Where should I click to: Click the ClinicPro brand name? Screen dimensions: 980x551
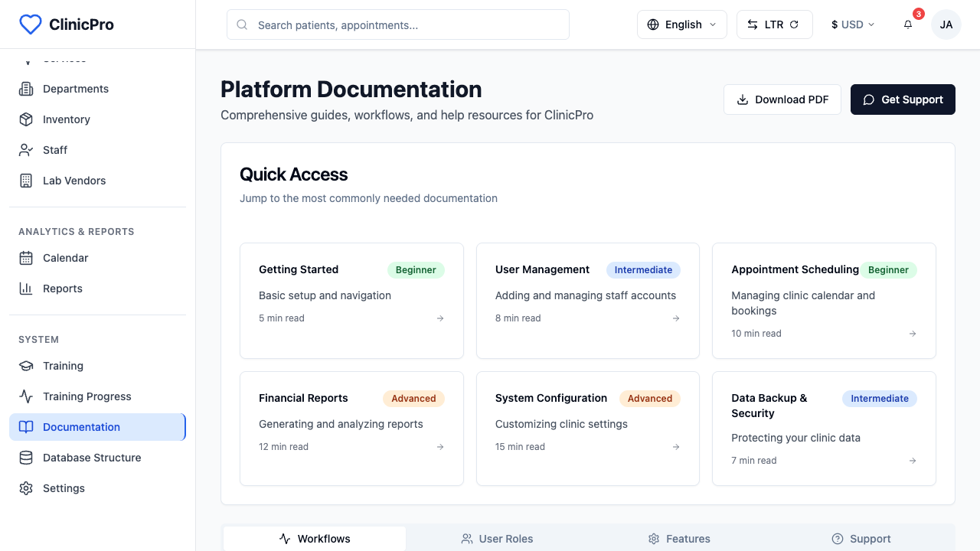81,24
